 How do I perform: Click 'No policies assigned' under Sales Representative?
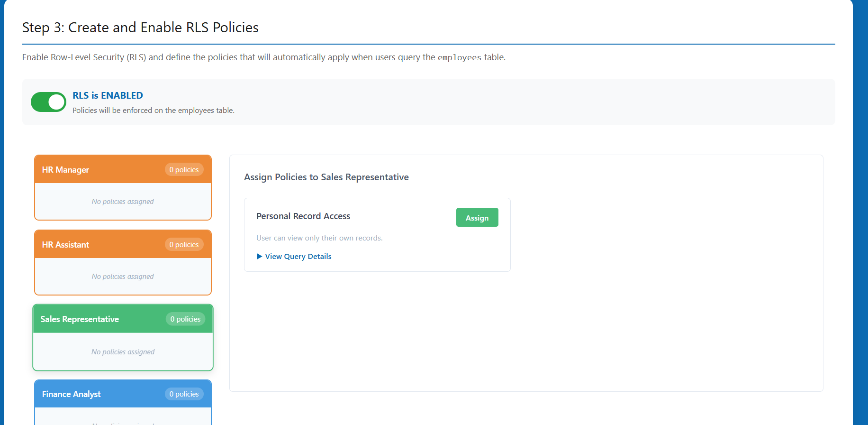coord(123,352)
